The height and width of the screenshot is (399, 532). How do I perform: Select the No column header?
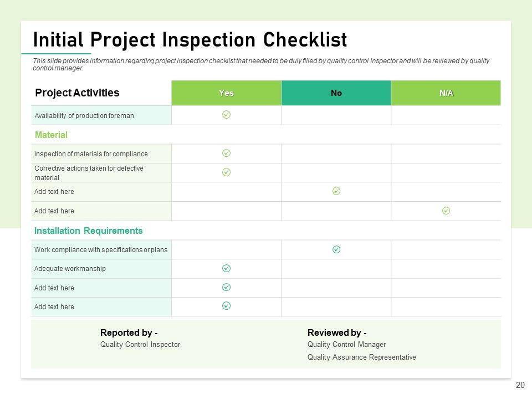click(336, 93)
